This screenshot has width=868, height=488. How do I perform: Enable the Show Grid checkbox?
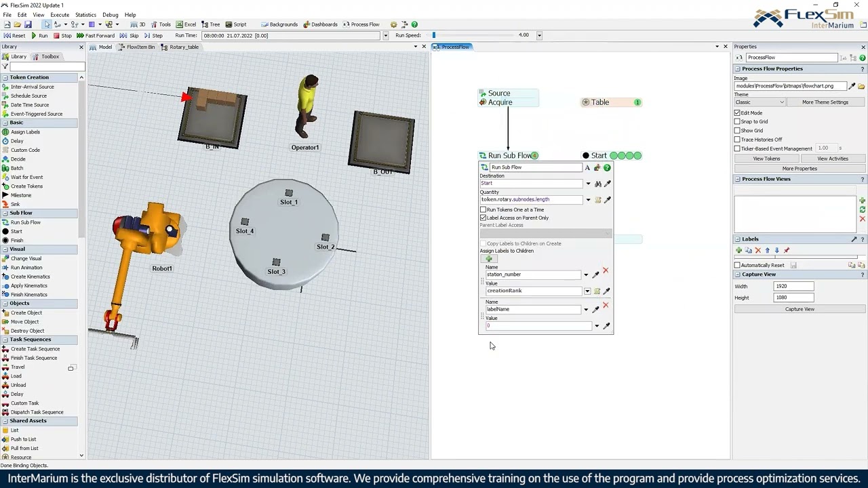click(737, 131)
